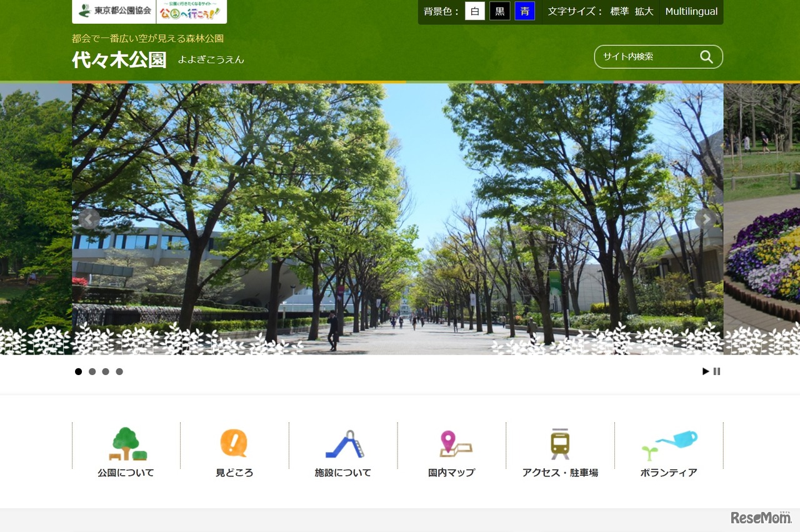Click the slide icon for 施設について
This screenshot has width=800, height=532.
coord(343,444)
